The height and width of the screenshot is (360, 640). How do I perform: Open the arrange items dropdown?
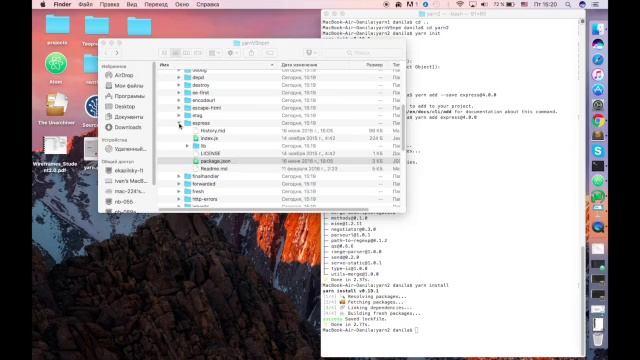(x=214, y=53)
